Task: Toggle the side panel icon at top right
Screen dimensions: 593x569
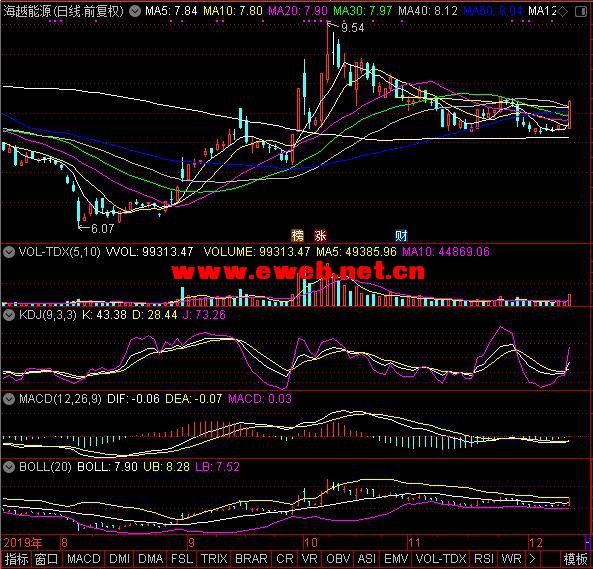Action: click(581, 12)
